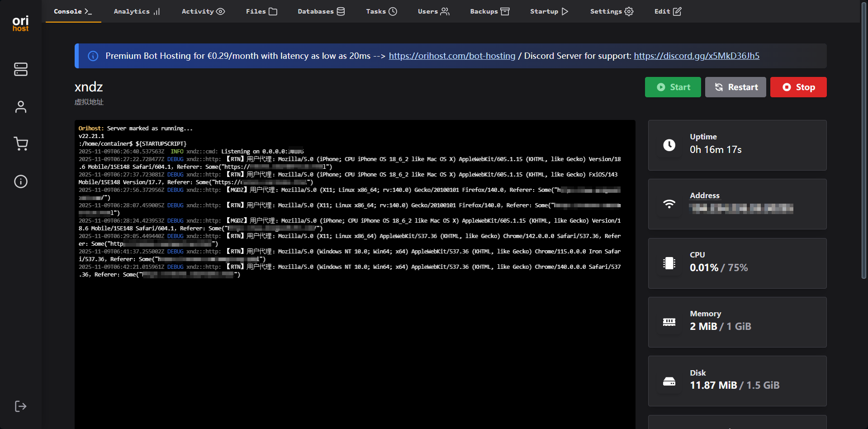Follow the Discord support server link
The width and height of the screenshot is (868, 429).
click(696, 56)
